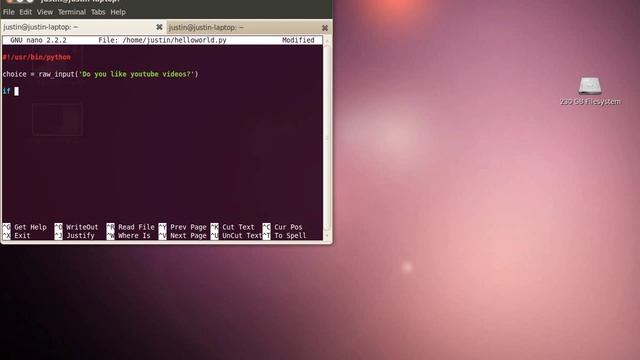Screen dimensions: 640x360
Task: Click the To Spell shortcut label
Action: tap(290, 236)
